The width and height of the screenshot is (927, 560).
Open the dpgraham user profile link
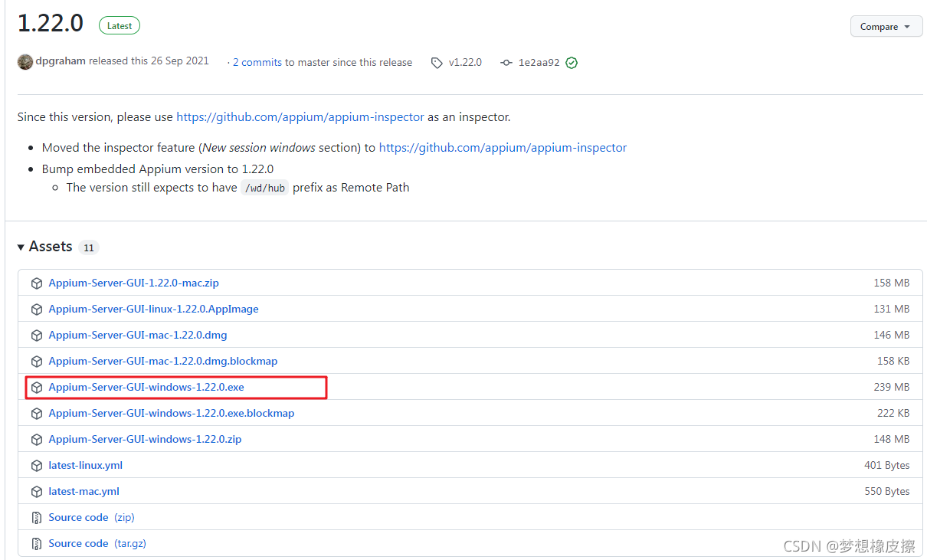(61, 61)
